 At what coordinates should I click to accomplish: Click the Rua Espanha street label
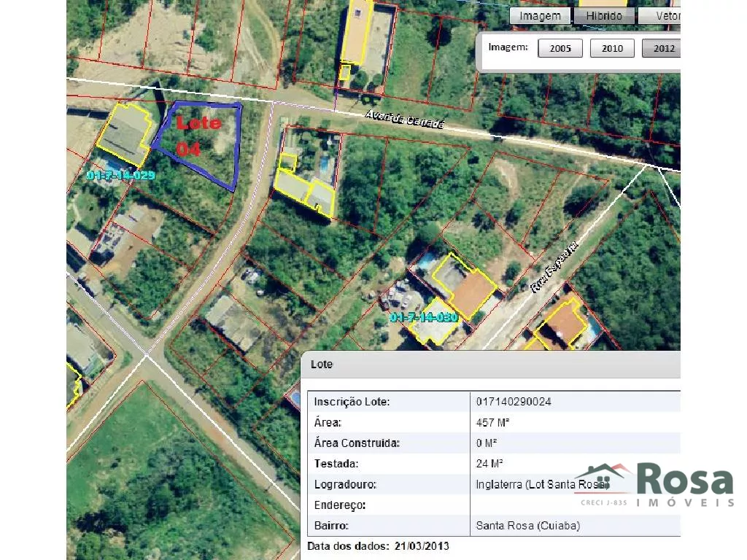click(x=554, y=267)
